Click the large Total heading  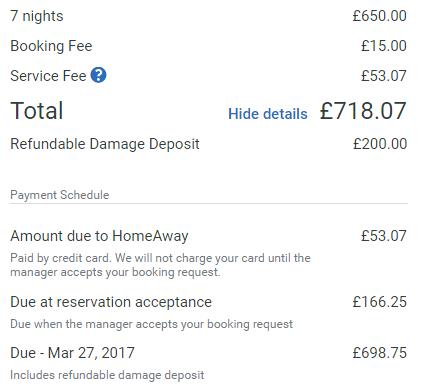(x=37, y=111)
